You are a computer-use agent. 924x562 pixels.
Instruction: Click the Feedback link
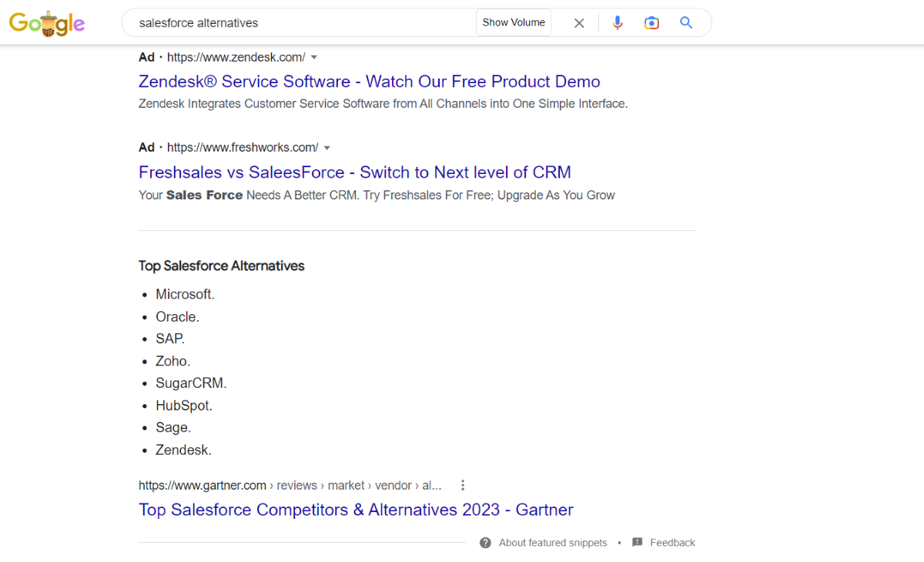(x=672, y=543)
